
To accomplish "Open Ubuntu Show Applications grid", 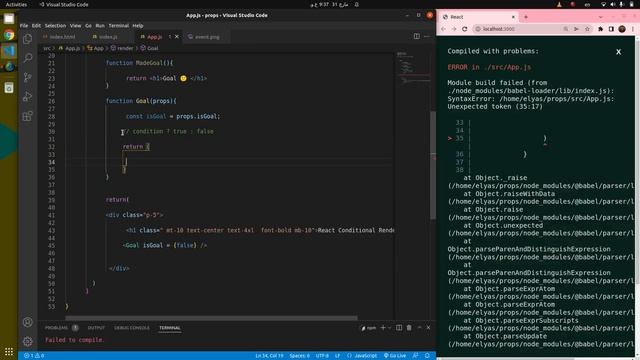I will 9,351.
